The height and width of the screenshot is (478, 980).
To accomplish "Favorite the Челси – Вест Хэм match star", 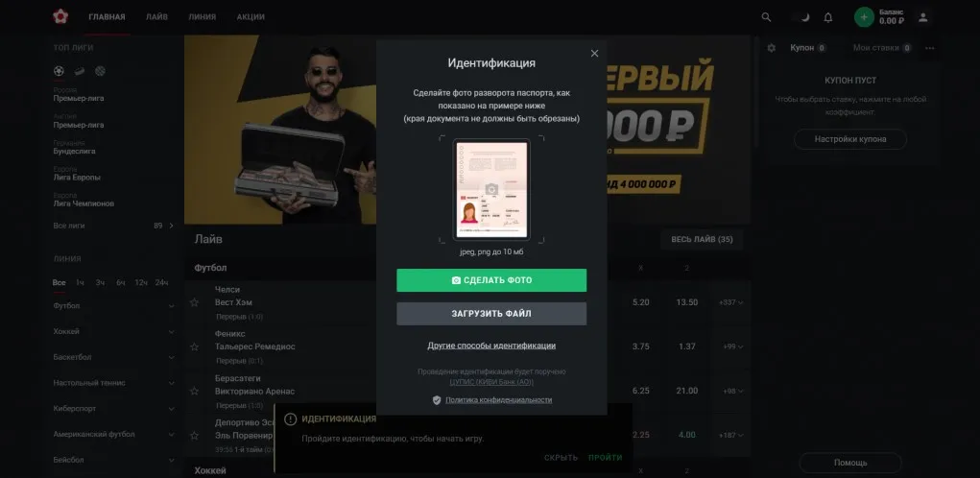I will pos(195,302).
